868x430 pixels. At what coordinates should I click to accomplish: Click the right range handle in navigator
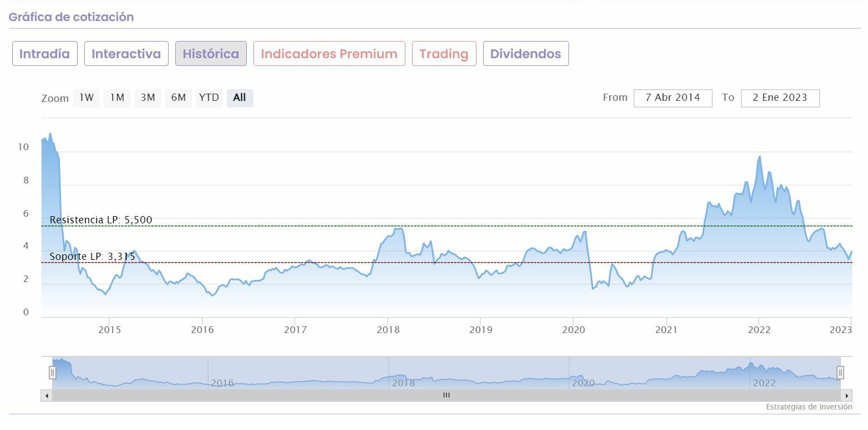click(x=840, y=372)
